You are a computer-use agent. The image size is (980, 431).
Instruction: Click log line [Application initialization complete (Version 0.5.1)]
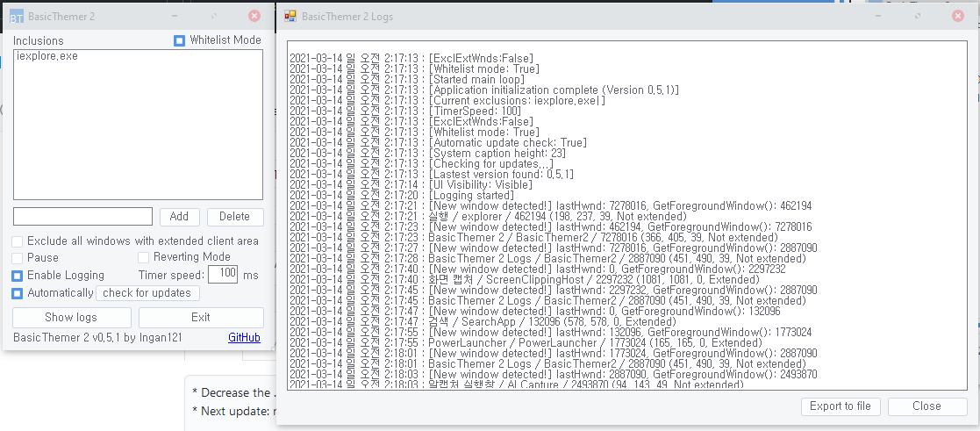tap(484, 90)
